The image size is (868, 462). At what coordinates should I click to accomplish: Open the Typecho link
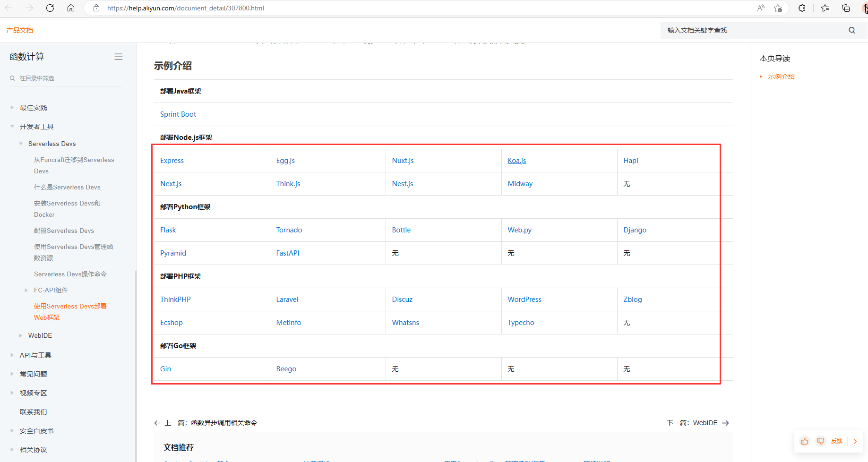coord(521,323)
